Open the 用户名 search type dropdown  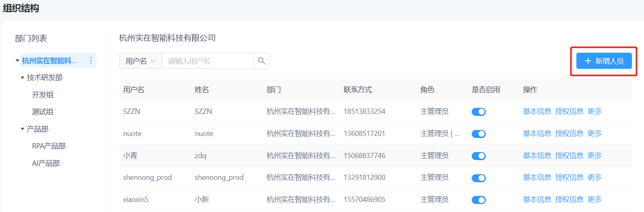click(x=140, y=61)
